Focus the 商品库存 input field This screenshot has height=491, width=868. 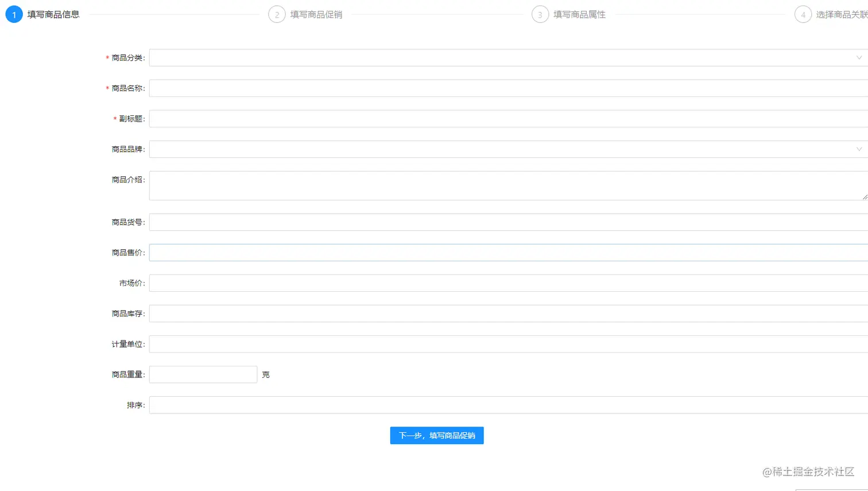509,314
